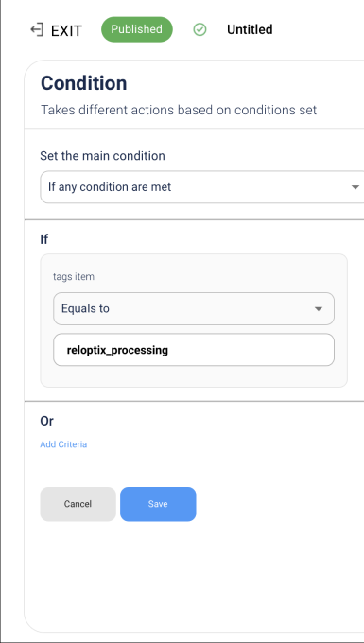The height and width of the screenshot is (643, 364).
Task: Open the 'Equals to' operator dropdown
Action: (194, 309)
